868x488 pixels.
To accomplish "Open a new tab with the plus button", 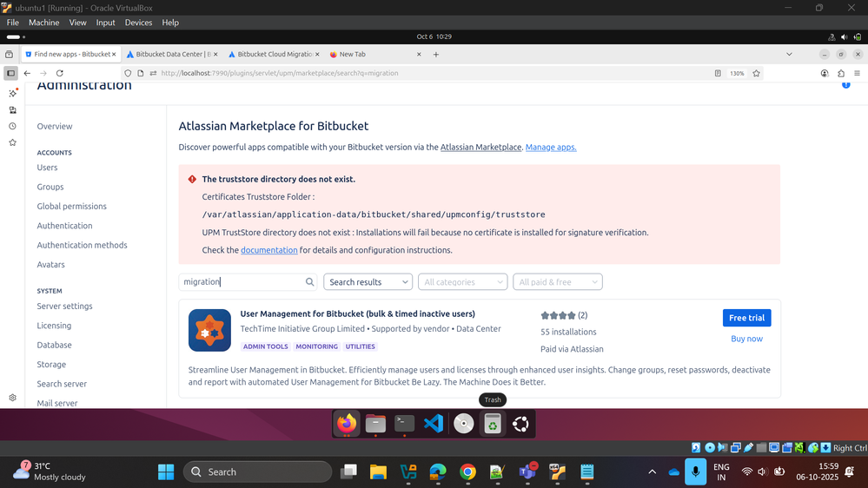I will pos(435,54).
